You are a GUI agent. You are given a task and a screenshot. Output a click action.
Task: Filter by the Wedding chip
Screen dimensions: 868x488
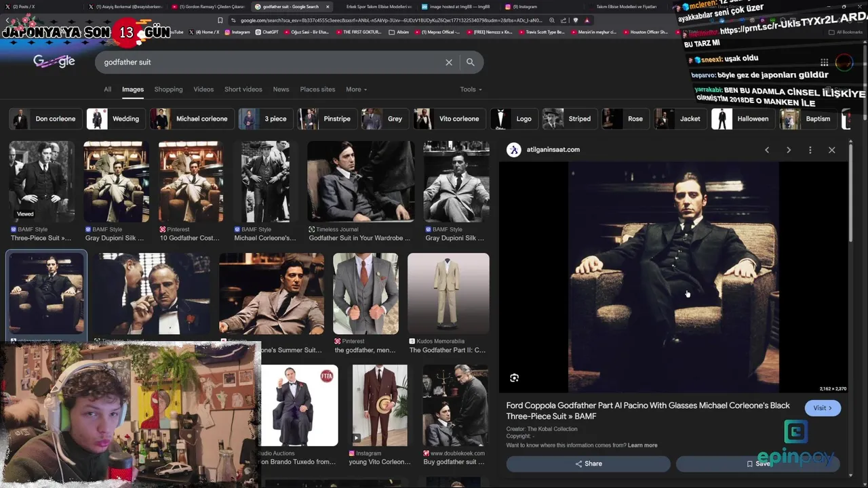point(115,119)
